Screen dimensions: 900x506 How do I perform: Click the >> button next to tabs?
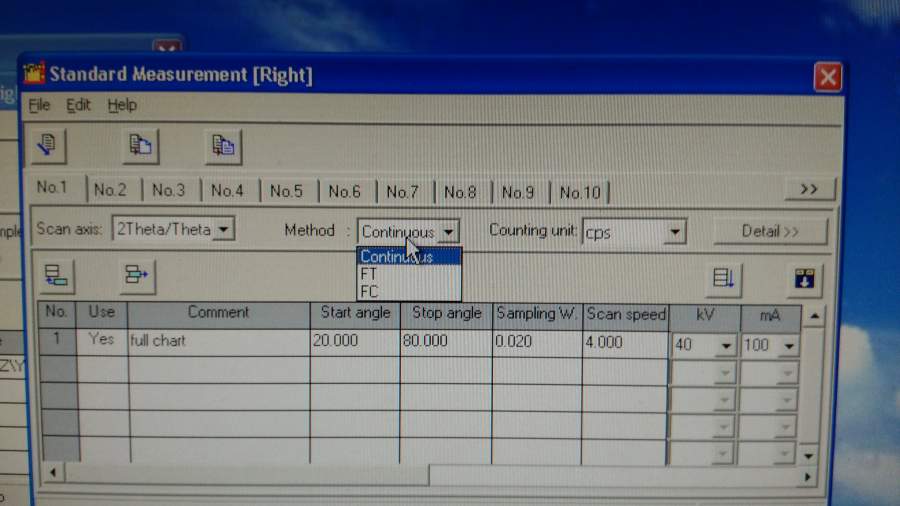[809, 189]
